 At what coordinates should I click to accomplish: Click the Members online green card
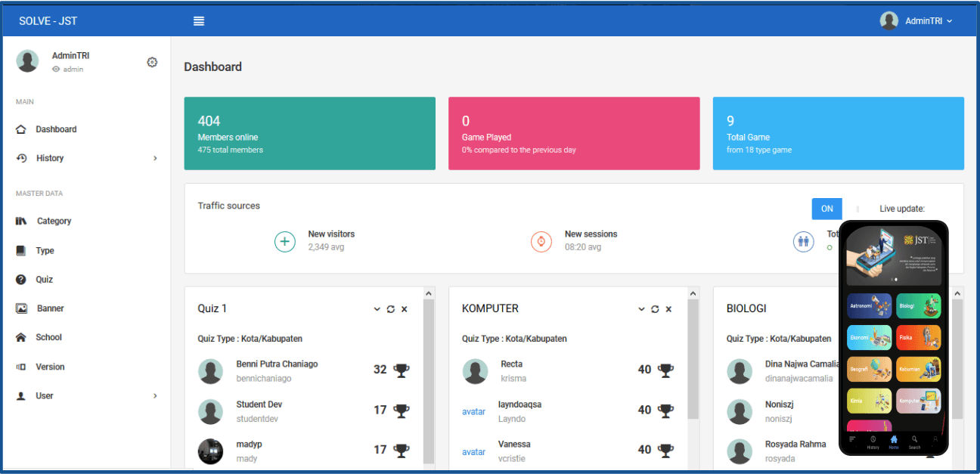(x=309, y=133)
